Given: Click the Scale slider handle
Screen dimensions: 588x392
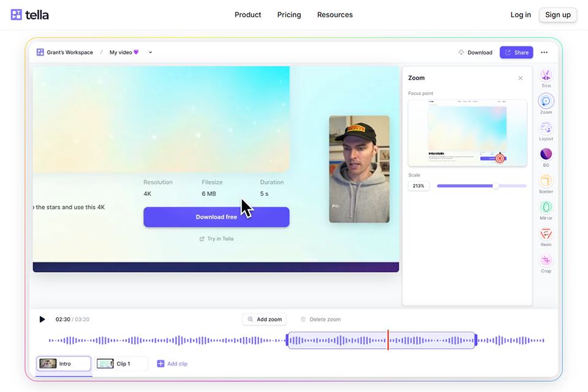Looking at the screenshot, I should click(x=496, y=186).
